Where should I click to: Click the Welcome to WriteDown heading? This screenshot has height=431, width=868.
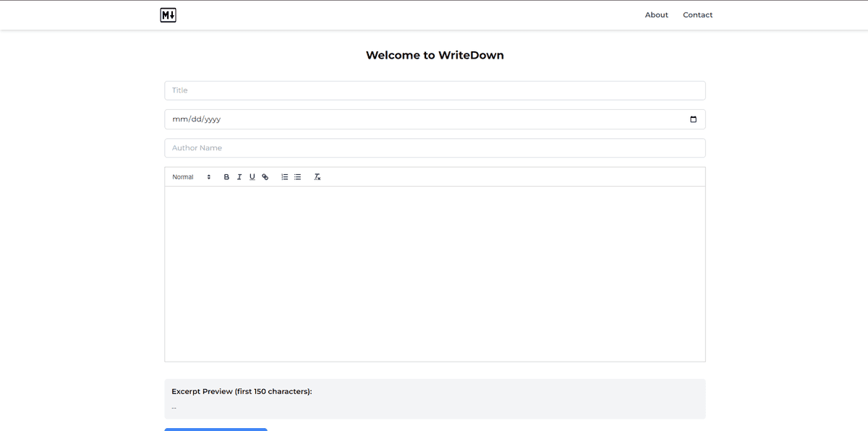(x=435, y=55)
